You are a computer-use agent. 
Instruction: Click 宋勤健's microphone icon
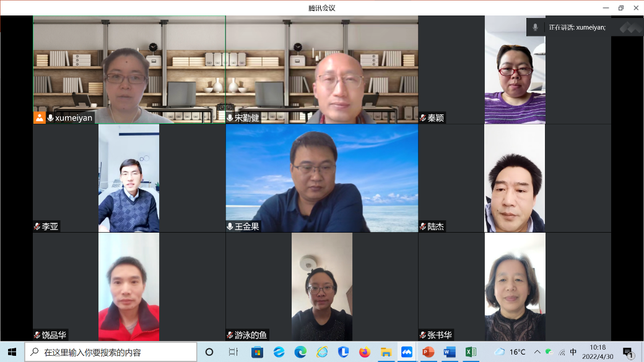coord(230,118)
